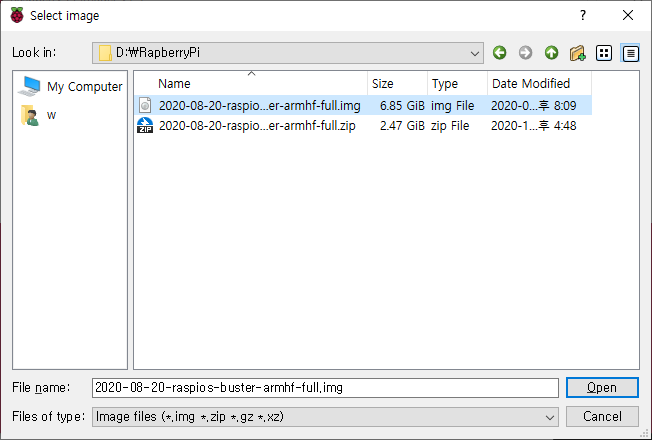Click the 6.85 GiB size cell
This screenshot has width=652, height=440.
(x=402, y=106)
